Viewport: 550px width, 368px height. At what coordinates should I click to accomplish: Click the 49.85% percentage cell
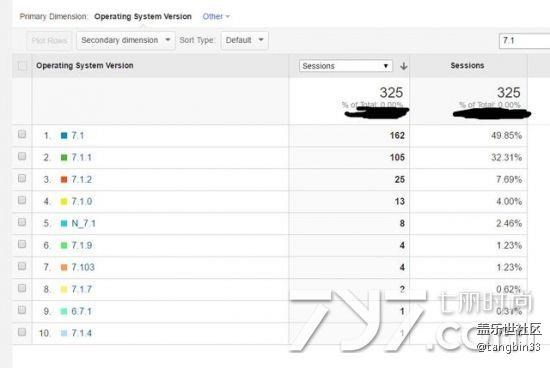pos(506,135)
